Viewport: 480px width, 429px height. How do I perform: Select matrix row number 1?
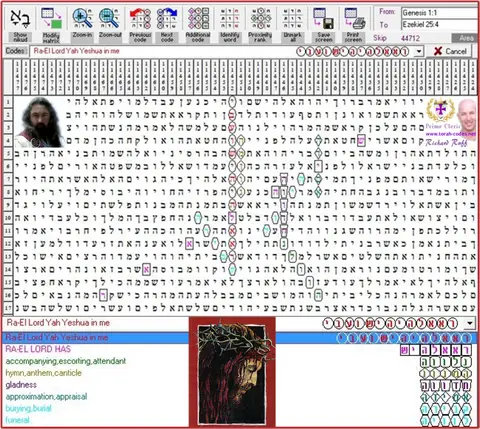click(x=8, y=102)
